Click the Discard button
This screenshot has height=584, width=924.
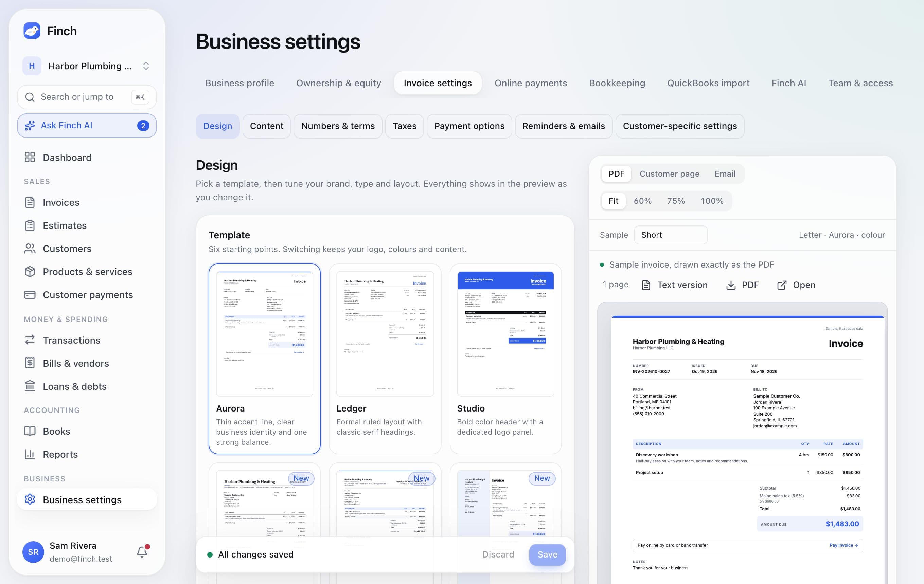pyautogui.click(x=498, y=554)
